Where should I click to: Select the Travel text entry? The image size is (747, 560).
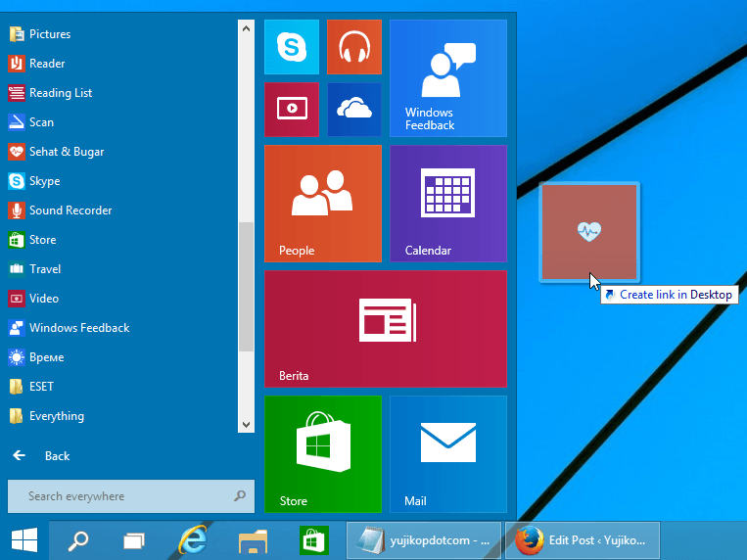pyautogui.click(x=45, y=269)
